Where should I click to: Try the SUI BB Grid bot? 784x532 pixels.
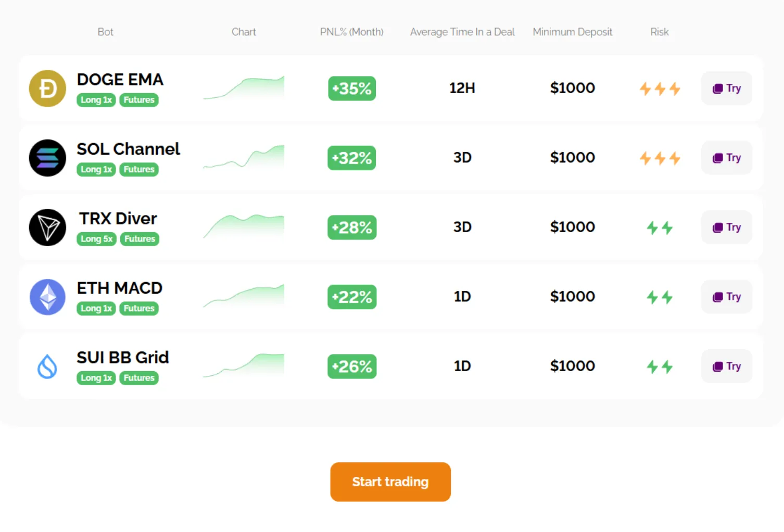726,366
